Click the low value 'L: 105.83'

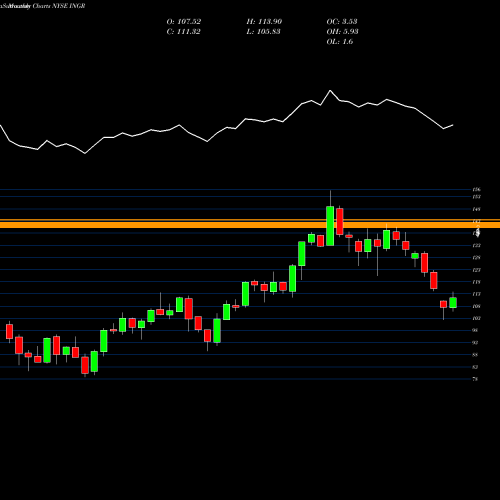point(263,32)
